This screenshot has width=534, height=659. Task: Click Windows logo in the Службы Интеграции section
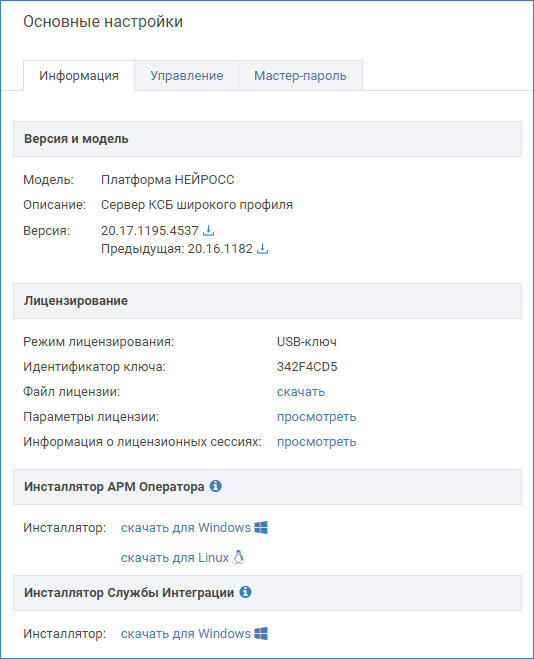[261, 633]
